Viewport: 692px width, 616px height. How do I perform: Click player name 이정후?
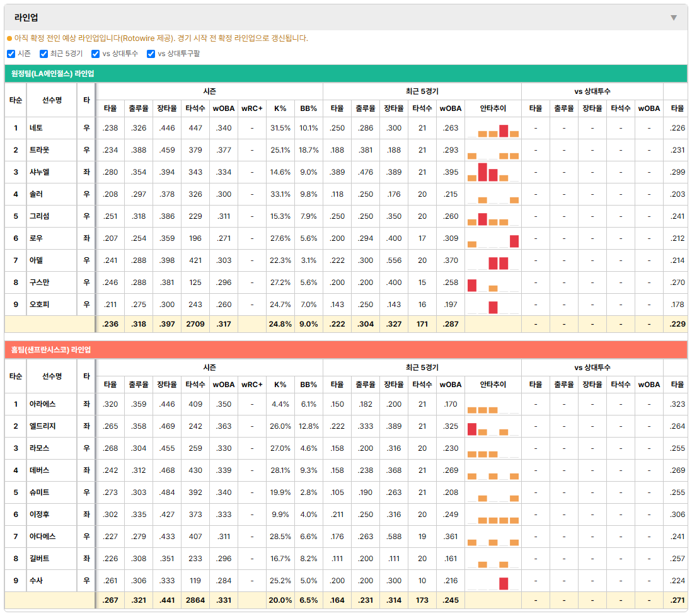click(x=39, y=514)
